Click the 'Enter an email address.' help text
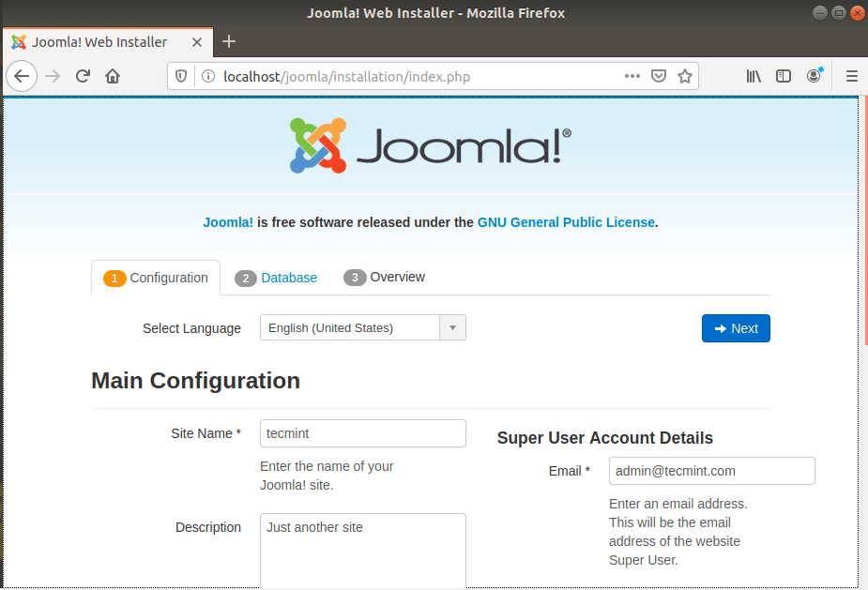This screenshot has height=590, width=868. click(678, 504)
